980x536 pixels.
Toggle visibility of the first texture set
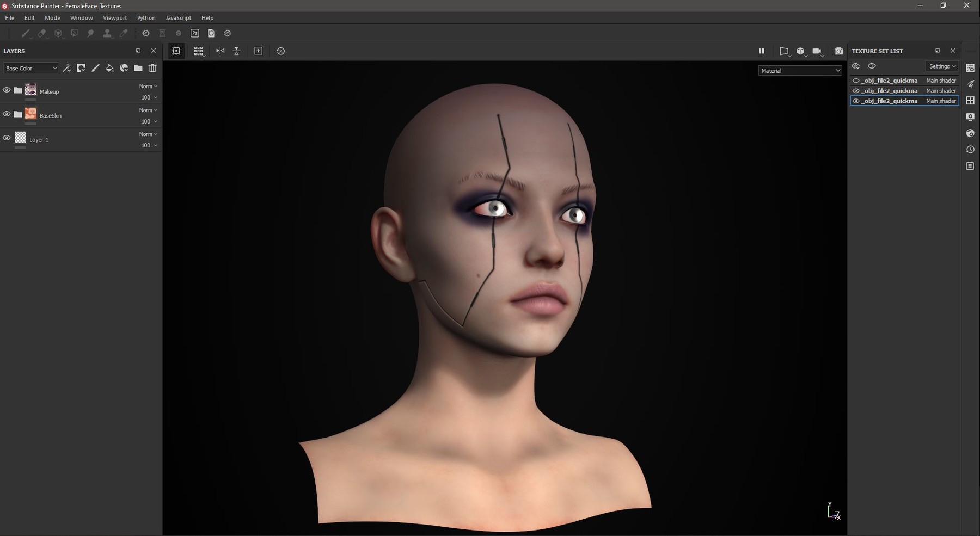(856, 80)
